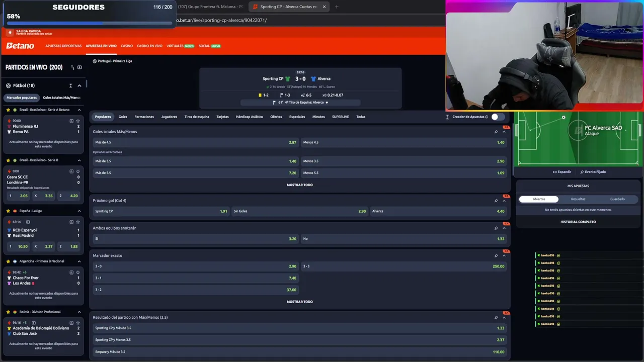The width and height of the screenshot is (644, 362).
Task: Collapse the Brasileirao Serie B league
Action: pyautogui.click(x=79, y=160)
